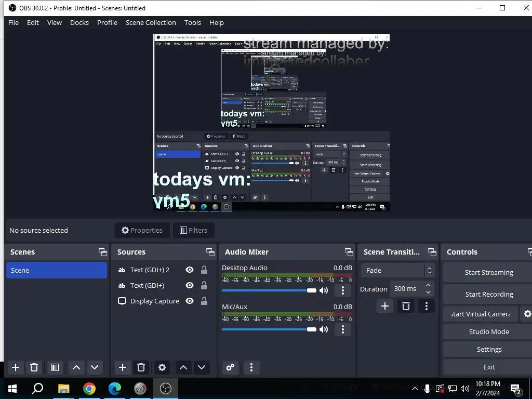Toggle visibility of Text (GDI+) source
Viewport: 532px width, 399px height.
click(x=190, y=285)
